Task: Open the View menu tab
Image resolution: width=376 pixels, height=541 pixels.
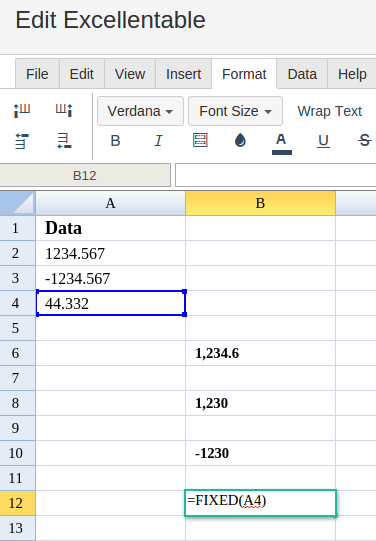Action: click(130, 74)
